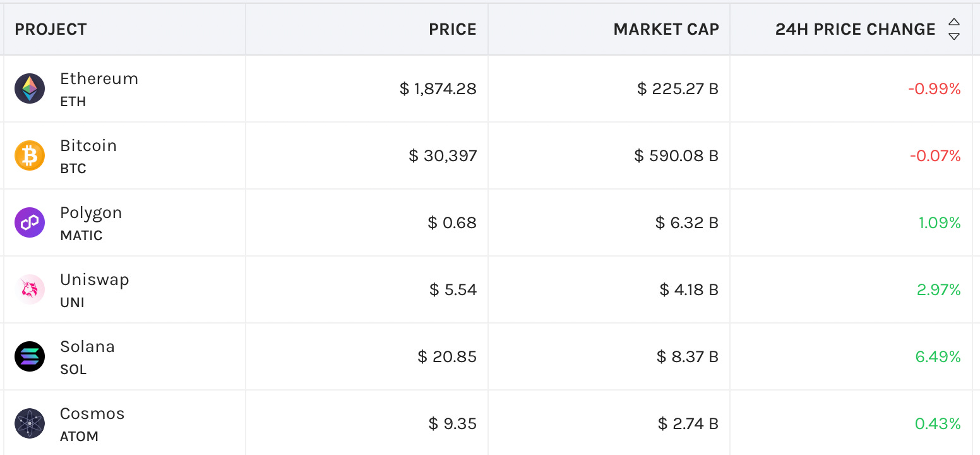The width and height of the screenshot is (980, 455).
Task: Select Solana's 6.49% price change value
Action: click(x=938, y=357)
